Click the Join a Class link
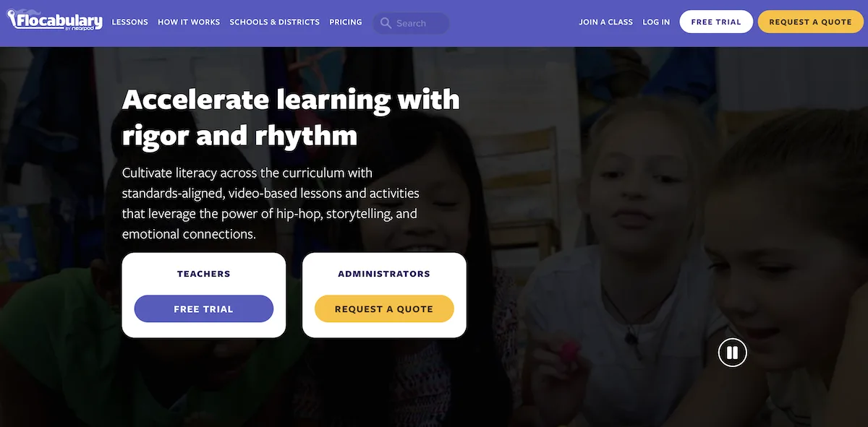The image size is (868, 427). (x=606, y=22)
